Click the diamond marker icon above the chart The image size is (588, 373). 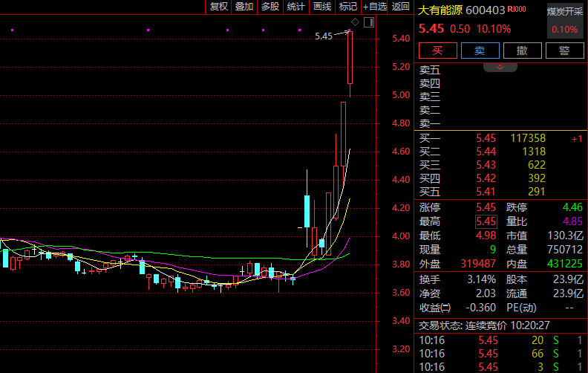[x=355, y=23]
